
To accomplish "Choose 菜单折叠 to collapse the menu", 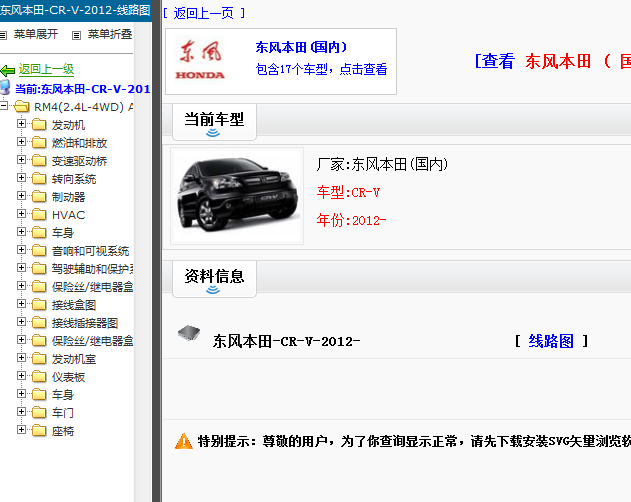I will pos(110,34).
